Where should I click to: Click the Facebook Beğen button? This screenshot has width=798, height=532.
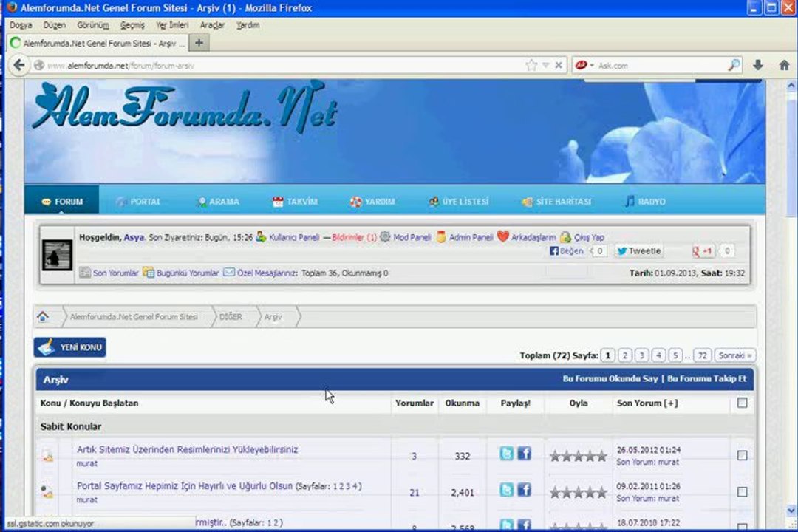[567, 251]
